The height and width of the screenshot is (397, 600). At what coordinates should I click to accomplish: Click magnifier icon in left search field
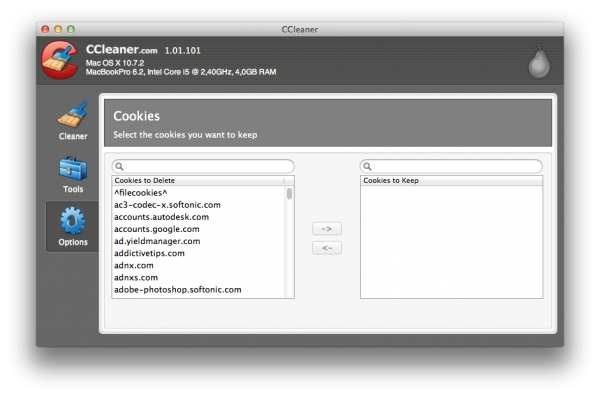(x=119, y=166)
